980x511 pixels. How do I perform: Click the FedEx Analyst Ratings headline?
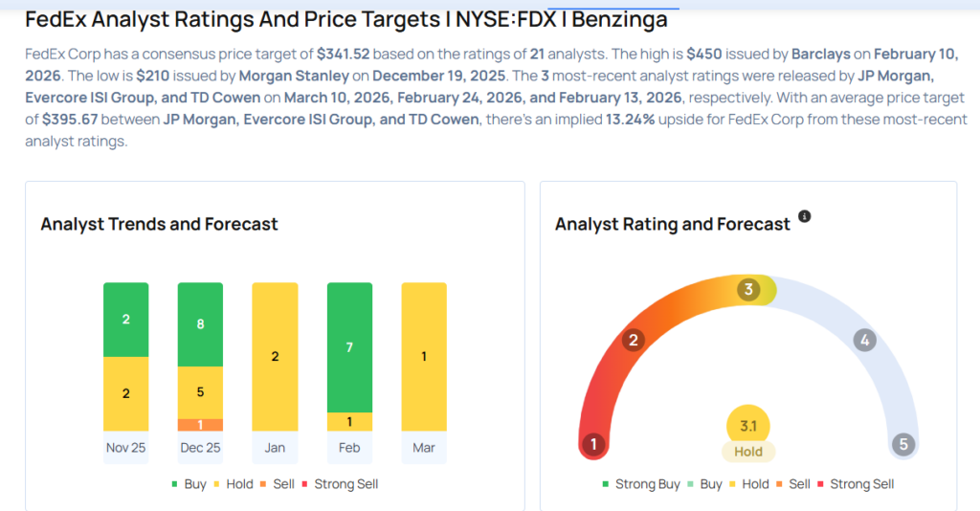click(345, 19)
